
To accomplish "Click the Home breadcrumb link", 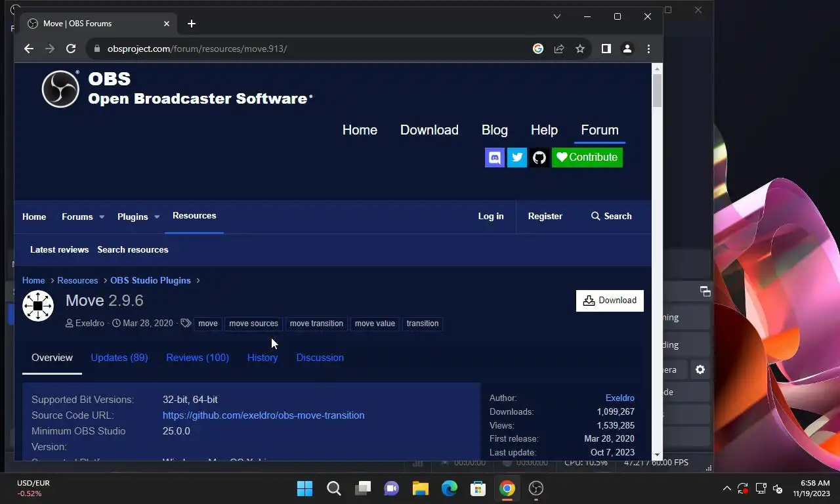I will 33,280.
